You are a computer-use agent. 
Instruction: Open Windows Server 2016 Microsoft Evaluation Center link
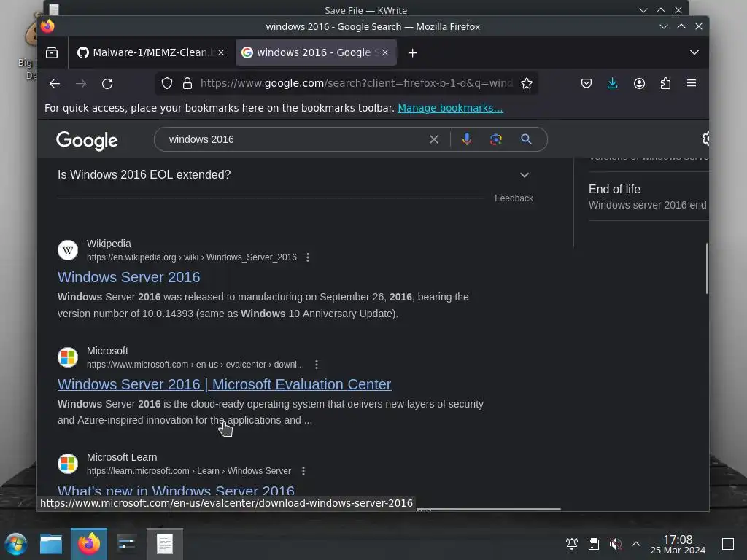[x=225, y=384]
